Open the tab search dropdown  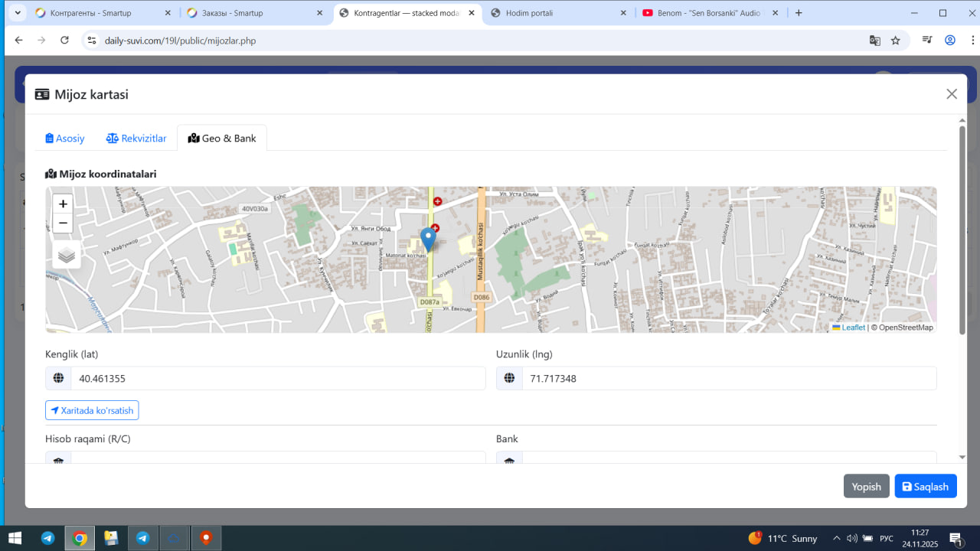tap(18, 13)
